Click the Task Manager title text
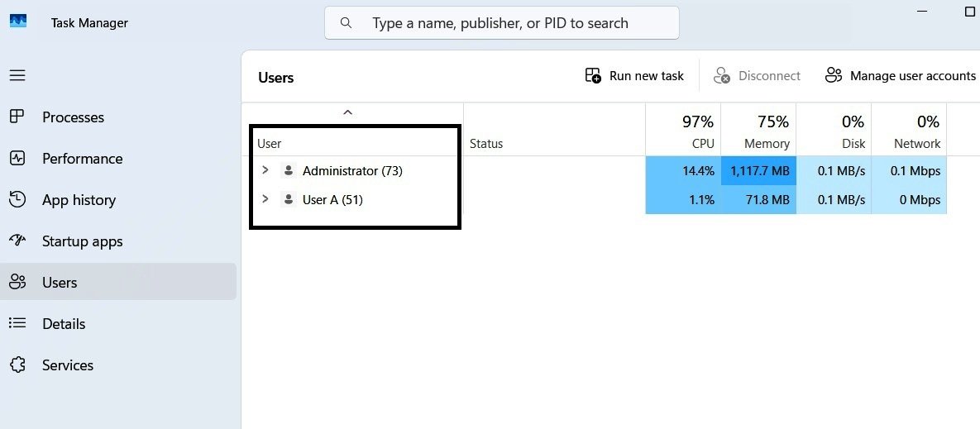 coord(89,23)
